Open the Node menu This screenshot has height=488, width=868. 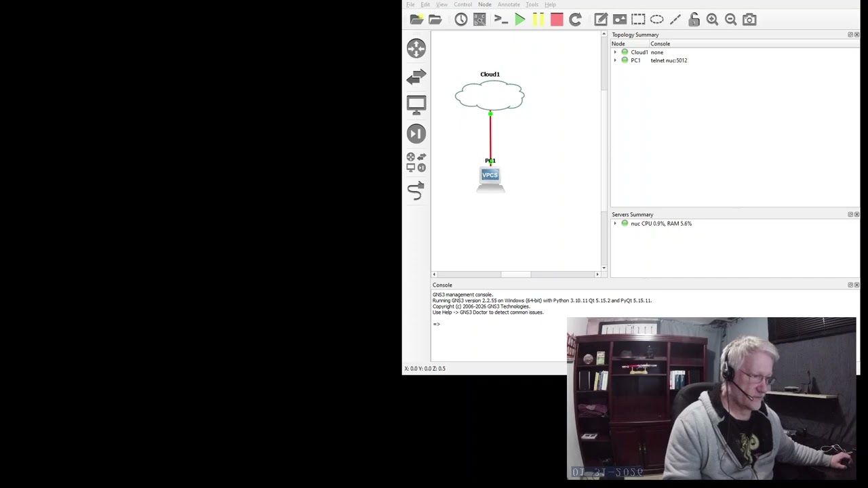pos(485,5)
